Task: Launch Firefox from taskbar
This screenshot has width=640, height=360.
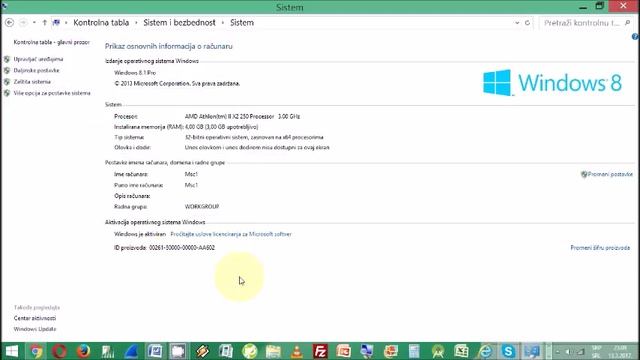Action: point(83,351)
